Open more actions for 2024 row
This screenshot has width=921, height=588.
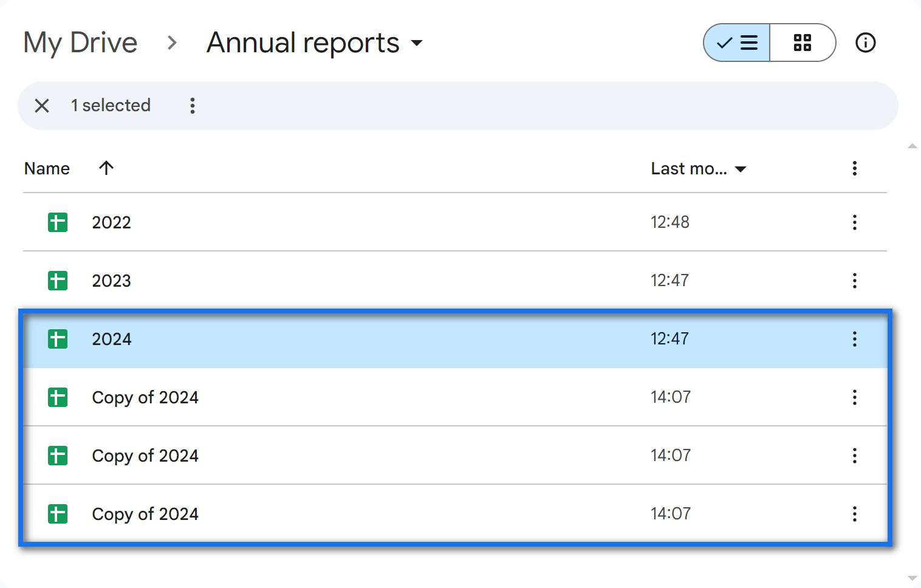pos(855,339)
